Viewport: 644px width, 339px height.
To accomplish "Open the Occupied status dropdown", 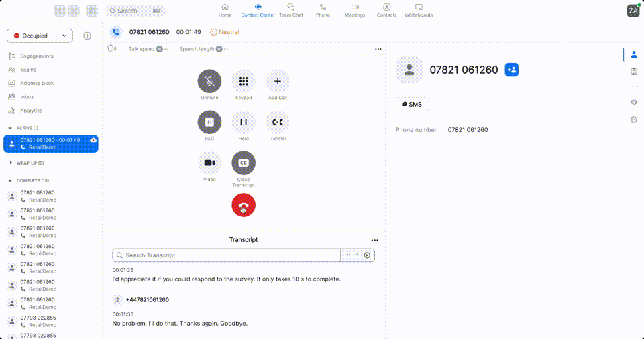I will [40, 36].
